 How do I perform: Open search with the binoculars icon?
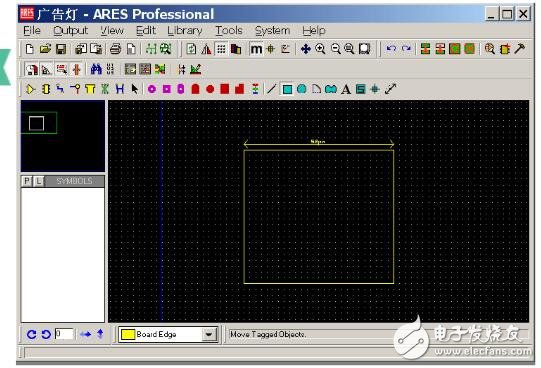coord(96,69)
